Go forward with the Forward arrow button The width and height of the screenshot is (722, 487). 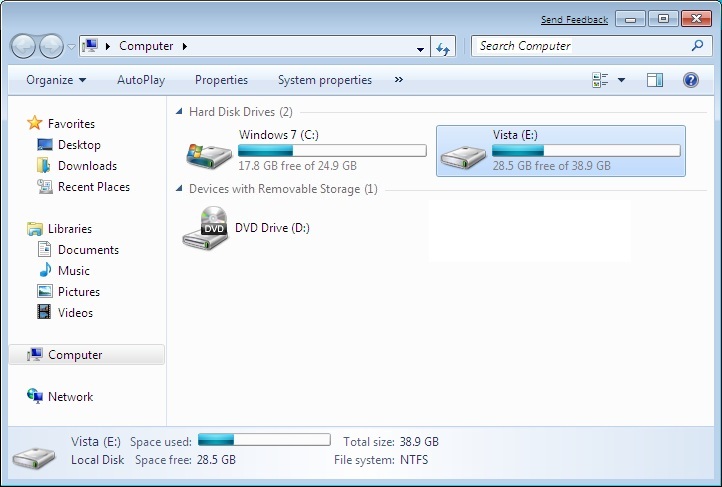click(51, 46)
